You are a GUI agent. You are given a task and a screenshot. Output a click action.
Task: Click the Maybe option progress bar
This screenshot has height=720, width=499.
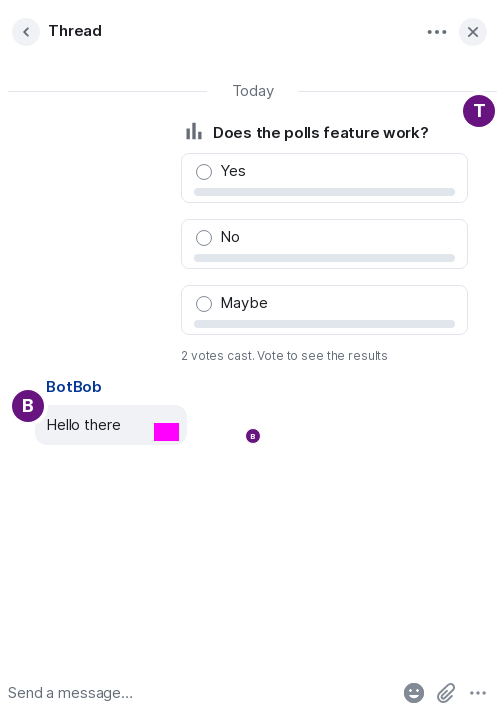click(x=325, y=324)
